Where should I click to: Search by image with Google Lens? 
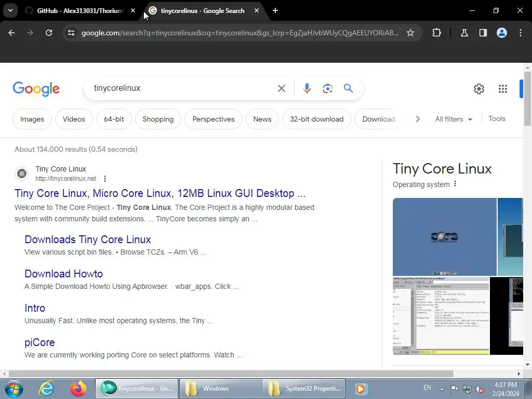tap(327, 88)
